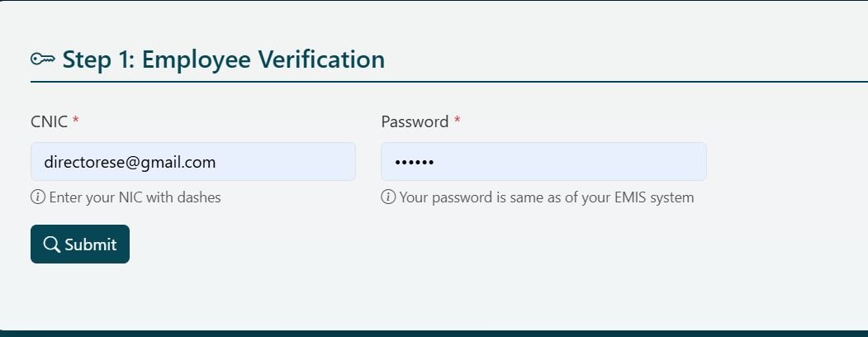Click the "Enter your NIC with dashes" hint

tap(135, 197)
